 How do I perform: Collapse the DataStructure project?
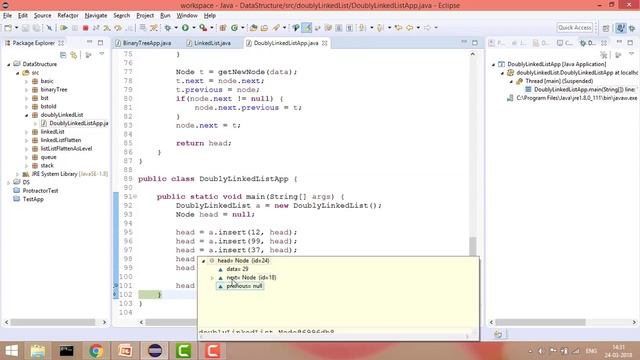coord(9,64)
